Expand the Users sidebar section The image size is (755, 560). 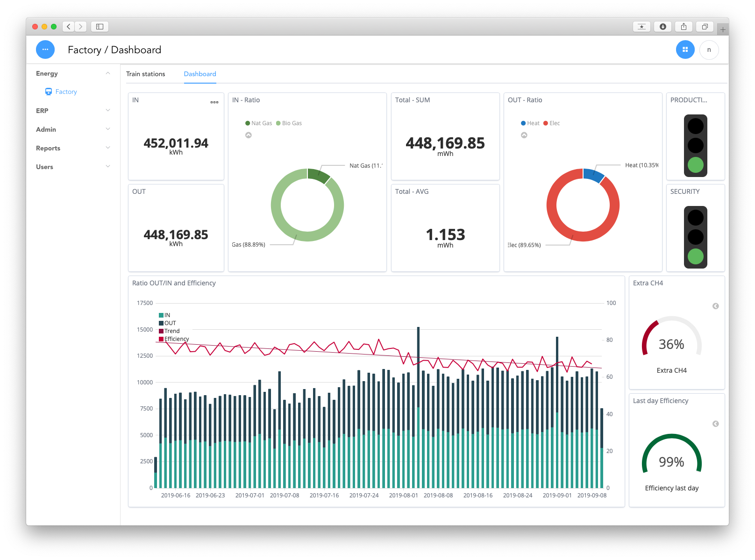click(x=73, y=167)
